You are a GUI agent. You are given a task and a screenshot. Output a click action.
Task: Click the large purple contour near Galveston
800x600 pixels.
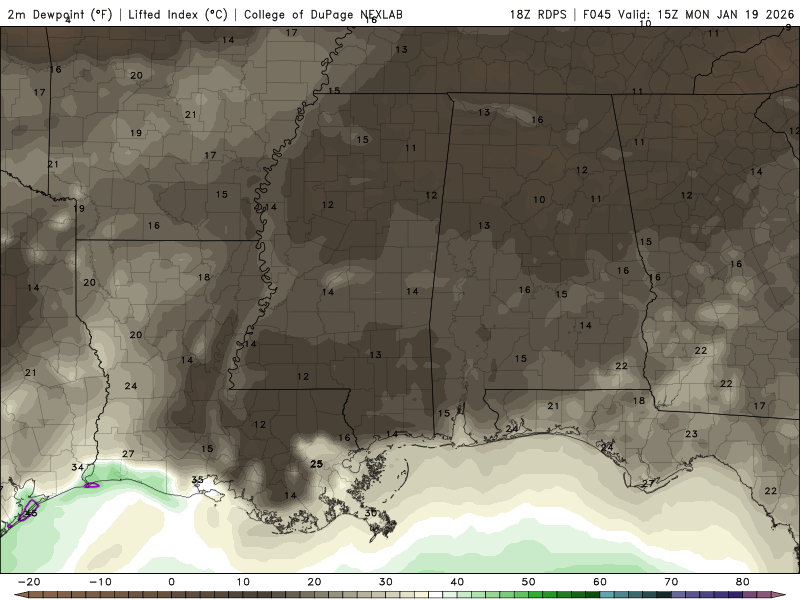(x=28, y=510)
